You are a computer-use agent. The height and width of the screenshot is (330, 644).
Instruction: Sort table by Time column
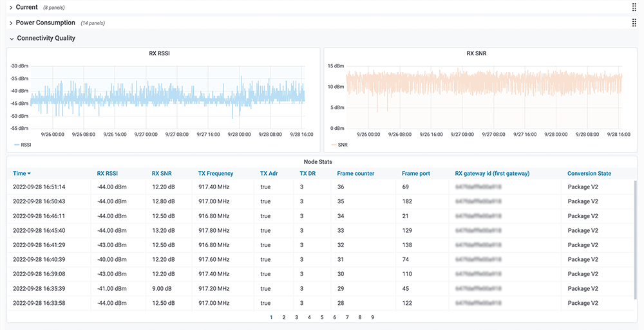point(19,174)
